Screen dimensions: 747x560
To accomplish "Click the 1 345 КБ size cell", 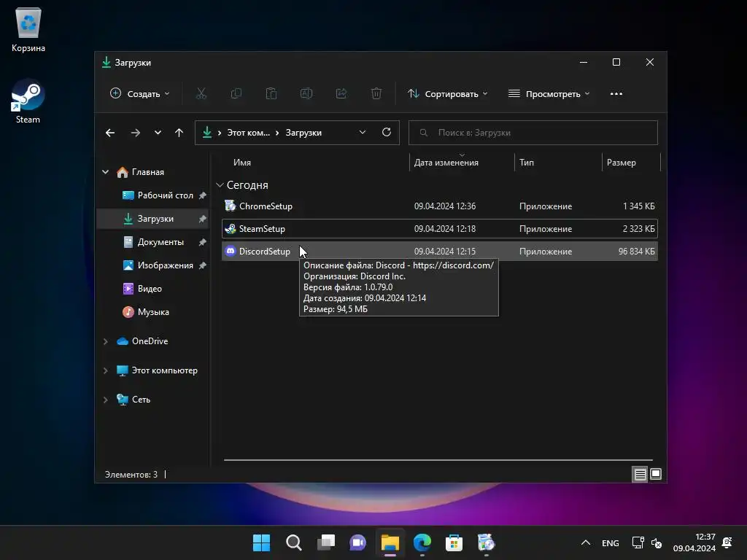I will tap(638, 206).
